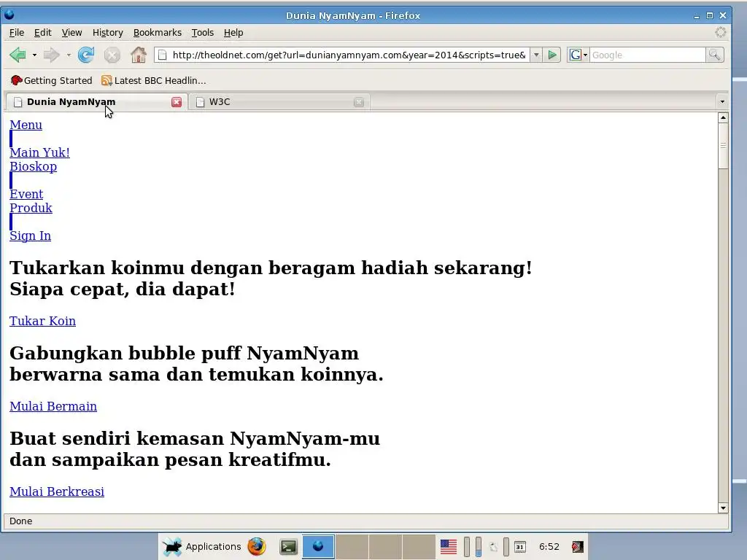Open the calendar icon in panel
This screenshot has height=560, width=747.
[520, 547]
